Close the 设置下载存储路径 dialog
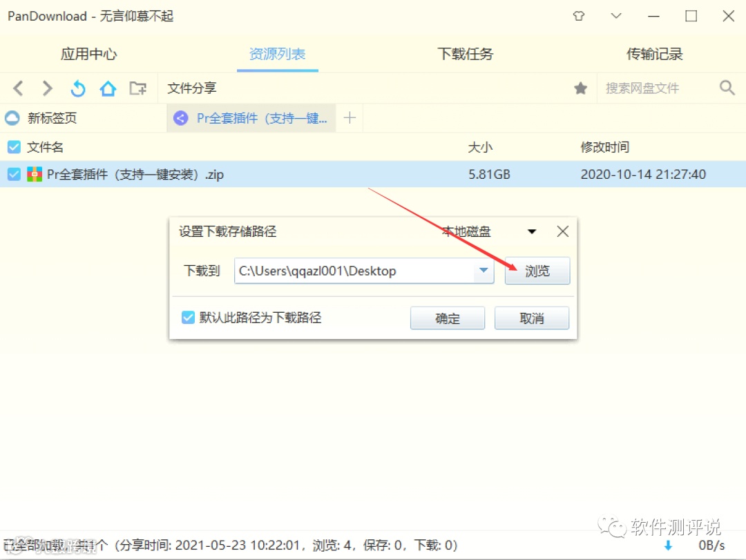Image resolution: width=746 pixels, height=560 pixels. [x=563, y=232]
